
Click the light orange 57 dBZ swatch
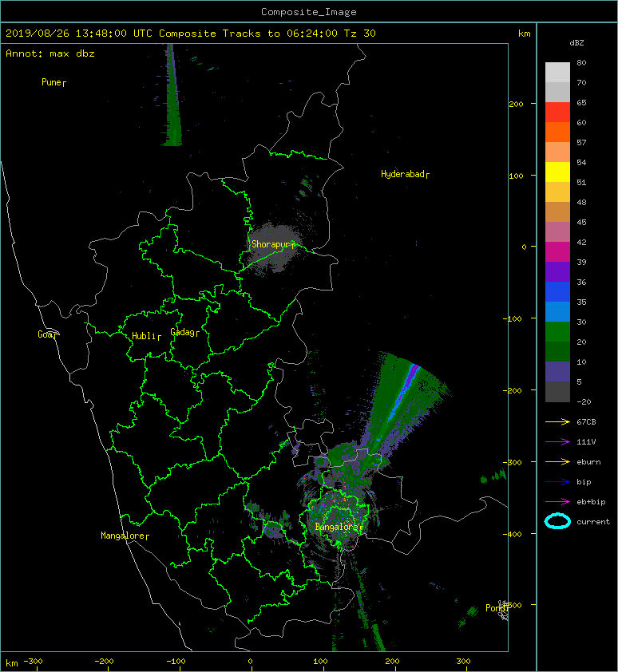(557, 152)
